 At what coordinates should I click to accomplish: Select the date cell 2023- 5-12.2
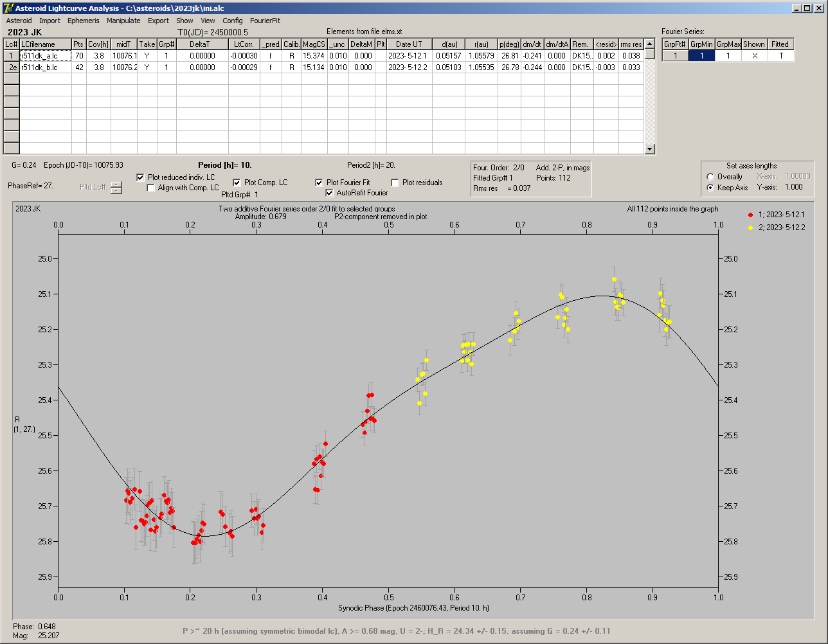pyautogui.click(x=409, y=67)
